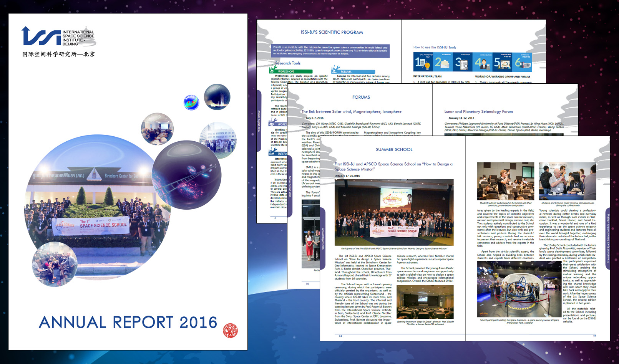Click "School participants visiting the Space Inspirium" caption
This screenshot has height=364, width=619.
pyautogui.click(x=519, y=321)
